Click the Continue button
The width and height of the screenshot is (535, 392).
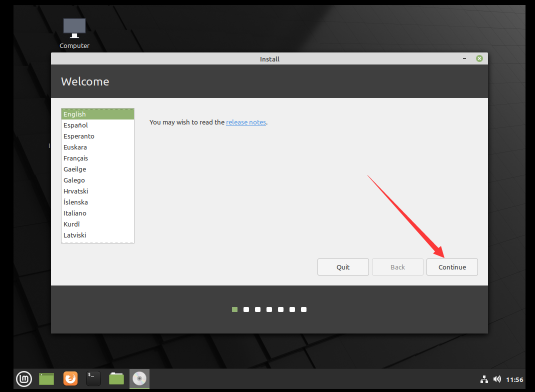pyautogui.click(x=452, y=267)
